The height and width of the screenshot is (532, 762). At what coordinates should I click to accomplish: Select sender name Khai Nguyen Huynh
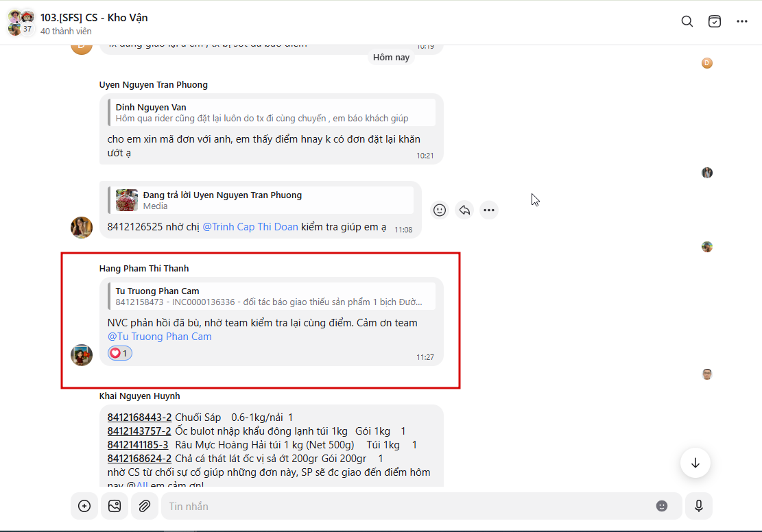pos(139,396)
